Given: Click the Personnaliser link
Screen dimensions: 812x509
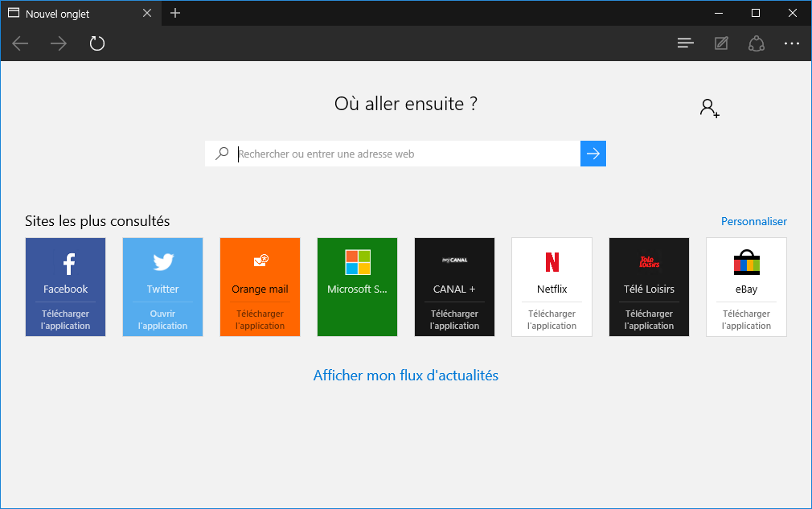Looking at the screenshot, I should pyautogui.click(x=753, y=221).
